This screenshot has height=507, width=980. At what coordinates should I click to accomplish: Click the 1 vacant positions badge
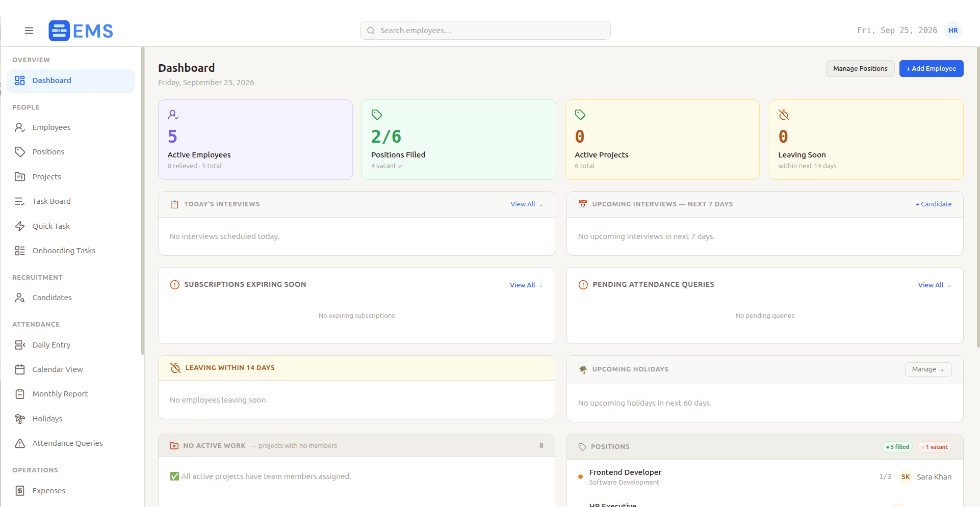(x=935, y=447)
